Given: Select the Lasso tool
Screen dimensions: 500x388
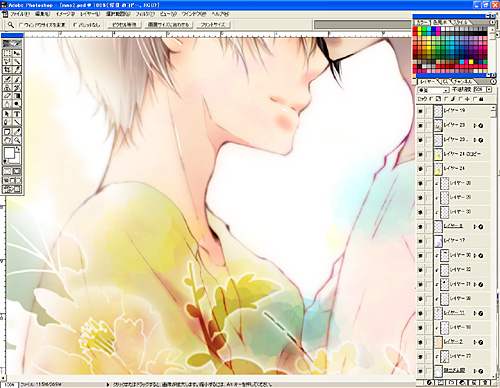Looking at the screenshot, I should coord(7,61).
